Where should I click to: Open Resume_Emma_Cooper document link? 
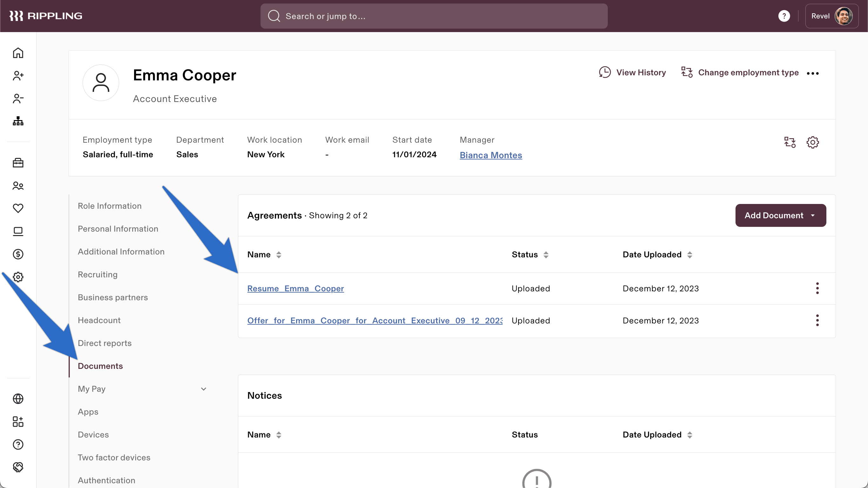pos(296,288)
